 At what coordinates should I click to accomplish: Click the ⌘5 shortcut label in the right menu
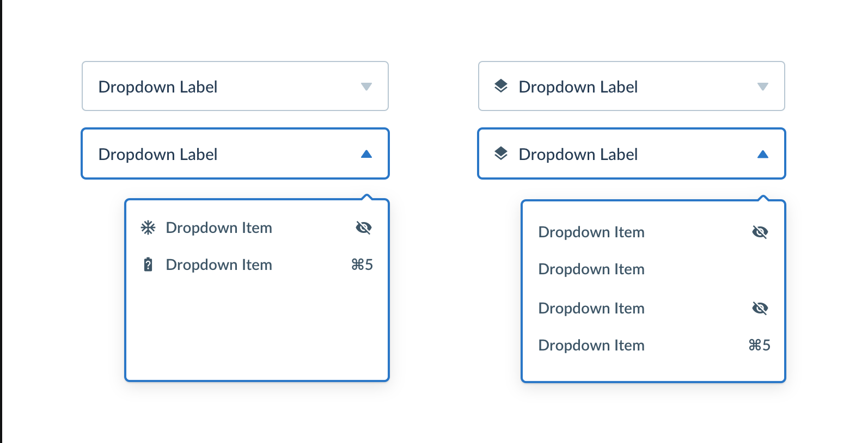point(759,344)
